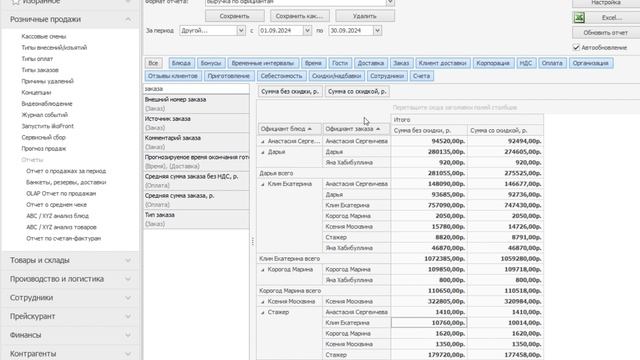Select the Тип заказа field

[x=196, y=219]
